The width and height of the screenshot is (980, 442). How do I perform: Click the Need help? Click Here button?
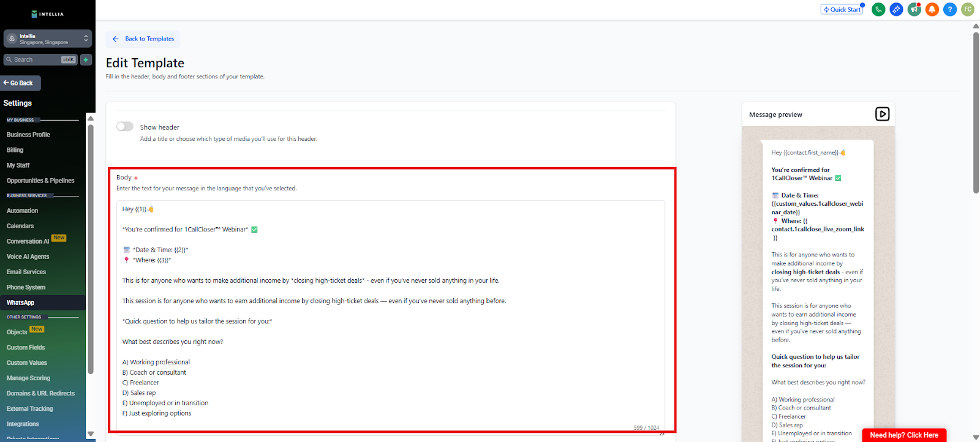coord(904,435)
